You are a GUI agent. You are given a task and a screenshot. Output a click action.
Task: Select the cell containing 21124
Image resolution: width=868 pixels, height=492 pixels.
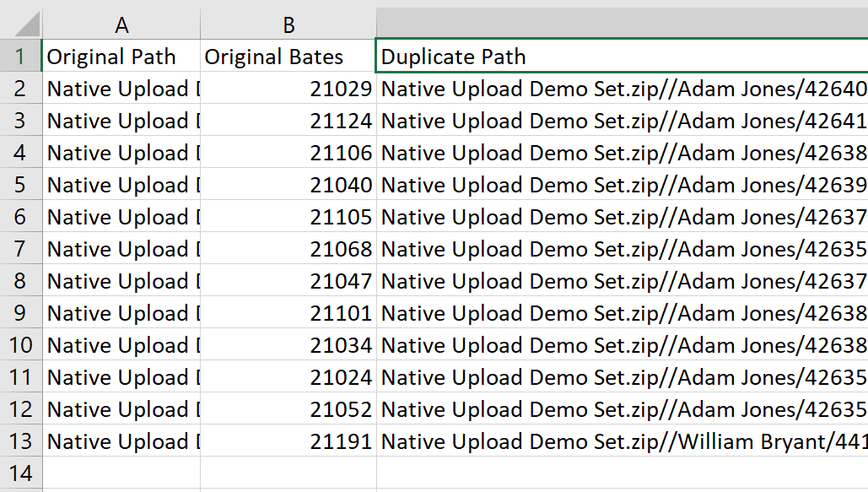[288, 120]
